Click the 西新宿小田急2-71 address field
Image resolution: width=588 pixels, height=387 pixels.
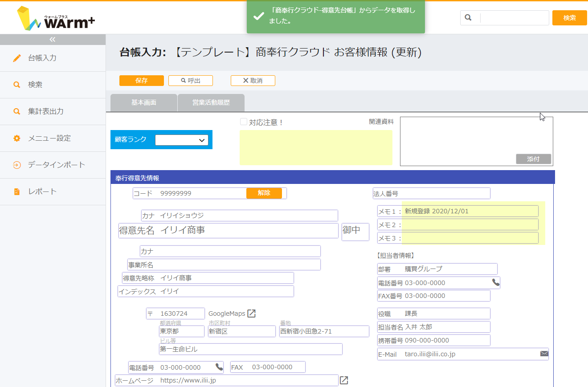(x=324, y=331)
